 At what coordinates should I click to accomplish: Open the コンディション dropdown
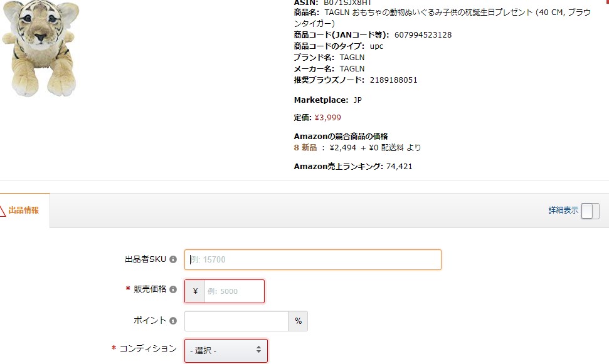tap(226, 351)
